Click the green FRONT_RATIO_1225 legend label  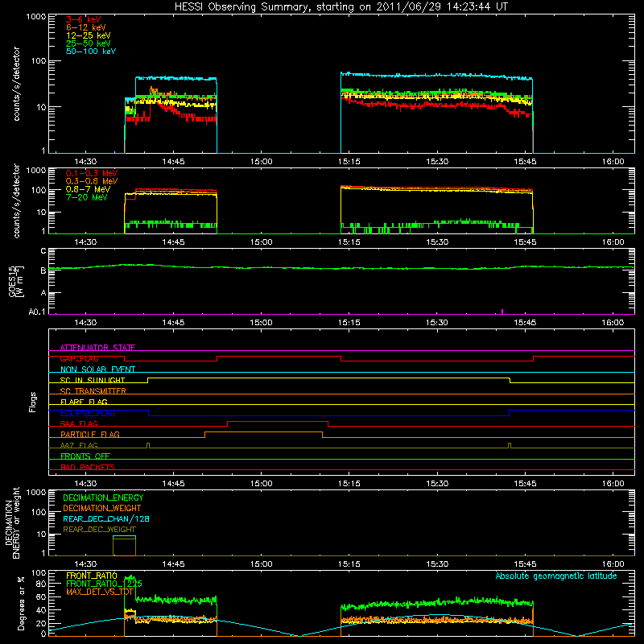(104, 584)
